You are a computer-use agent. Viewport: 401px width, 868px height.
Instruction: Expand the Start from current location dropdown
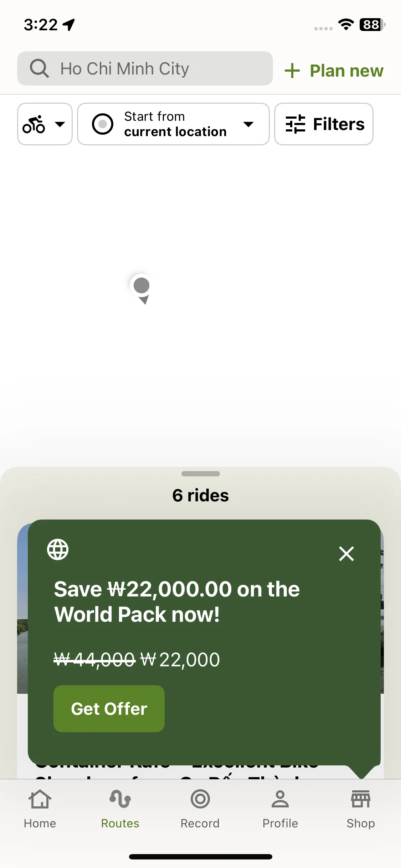[x=173, y=124]
